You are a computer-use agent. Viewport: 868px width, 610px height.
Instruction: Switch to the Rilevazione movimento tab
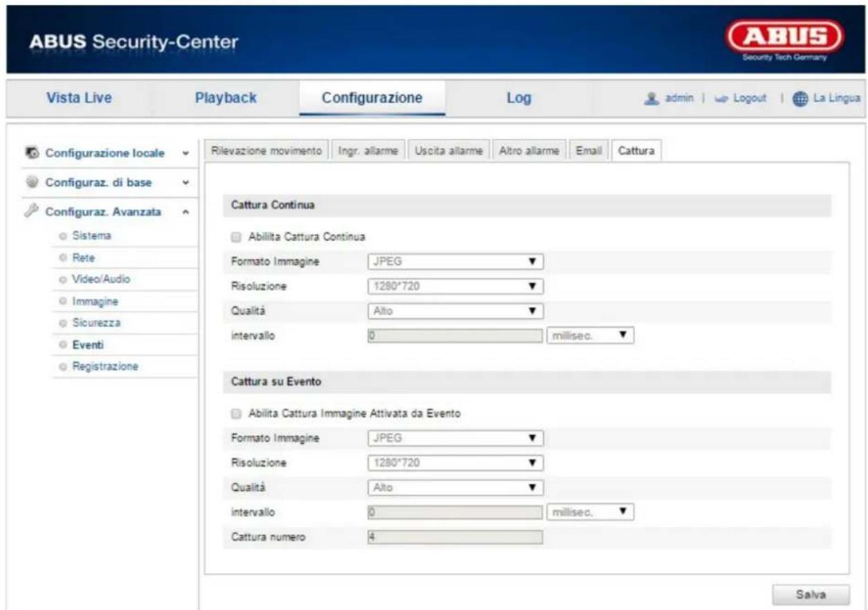(266, 150)
